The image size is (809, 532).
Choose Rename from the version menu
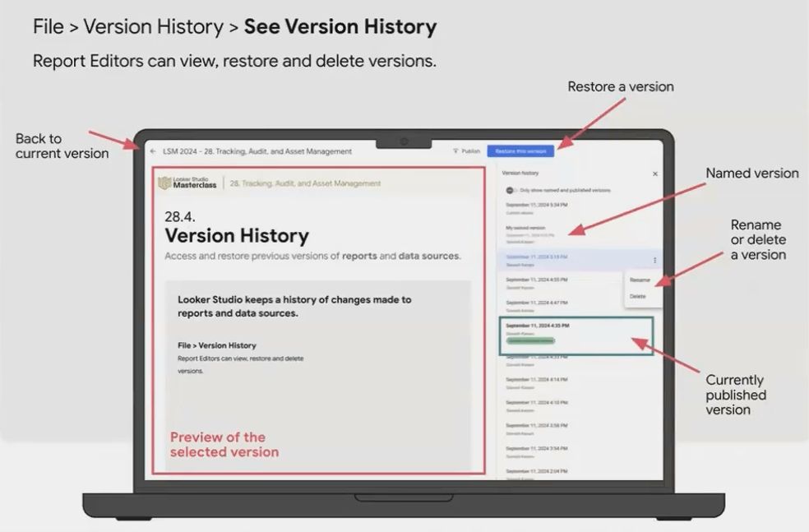point(640,280)
